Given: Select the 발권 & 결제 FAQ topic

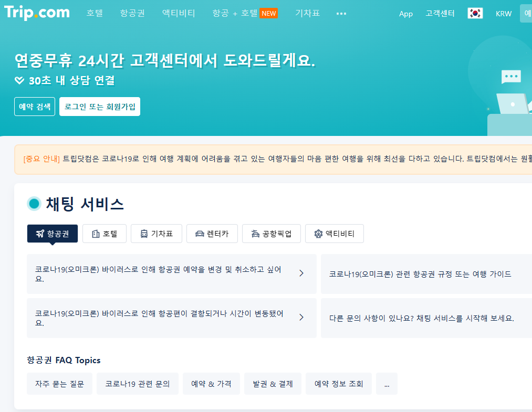Looking at the screenshot, I should tap(273, 384).
